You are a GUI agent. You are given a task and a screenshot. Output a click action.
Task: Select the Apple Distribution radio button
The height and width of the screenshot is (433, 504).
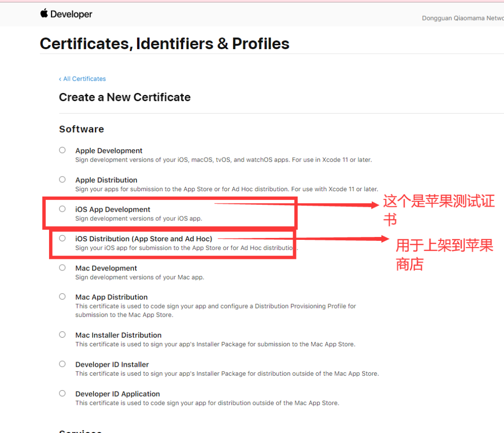(62, 180)
